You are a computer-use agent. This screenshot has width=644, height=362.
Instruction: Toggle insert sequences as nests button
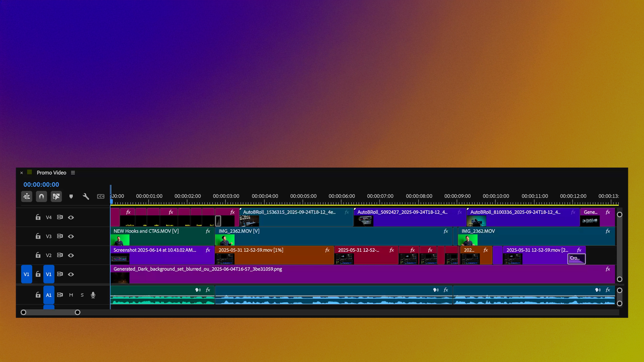(x=27, y=196)
